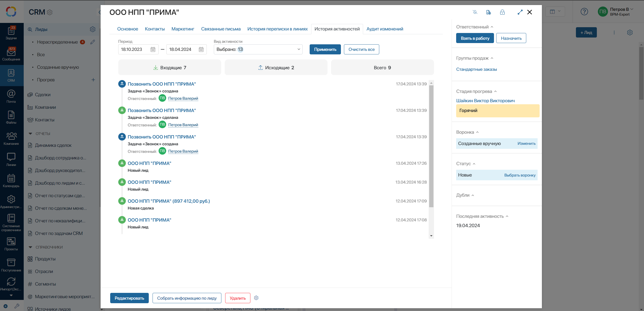Switch to Основное tab
644x311 pixels.
(x=128, y=29)
